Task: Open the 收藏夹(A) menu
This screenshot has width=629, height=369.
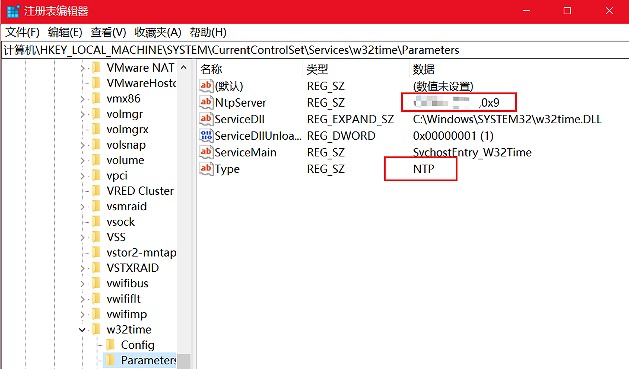Action: pos(158,32)
